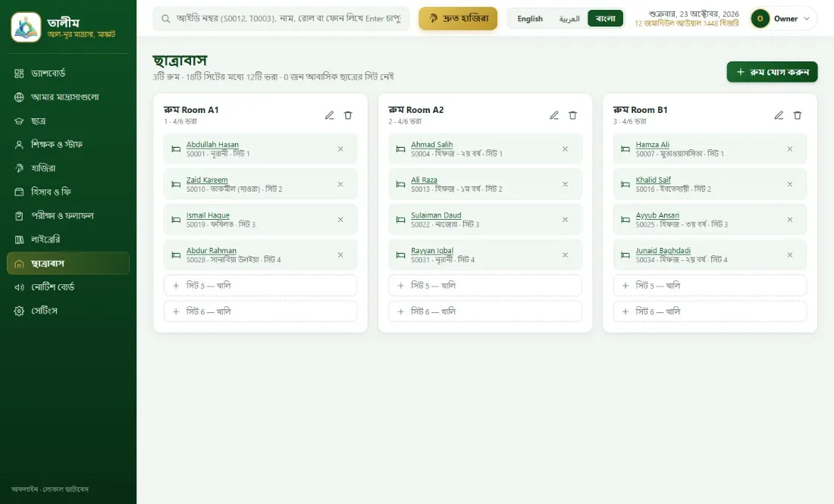Open পরীক্ষা ও ফলাফল in sidebar
This screenshot has height=504, width=834.
[x=68, y=216]
